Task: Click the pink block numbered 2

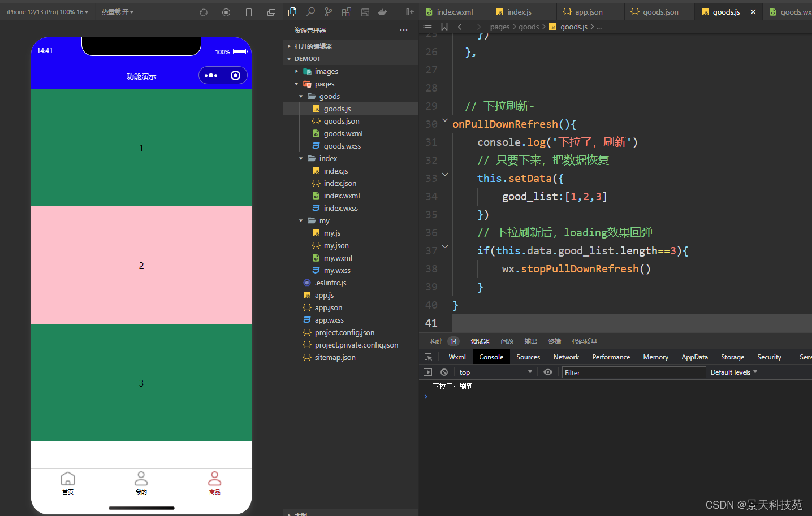Action: [141, 265]
